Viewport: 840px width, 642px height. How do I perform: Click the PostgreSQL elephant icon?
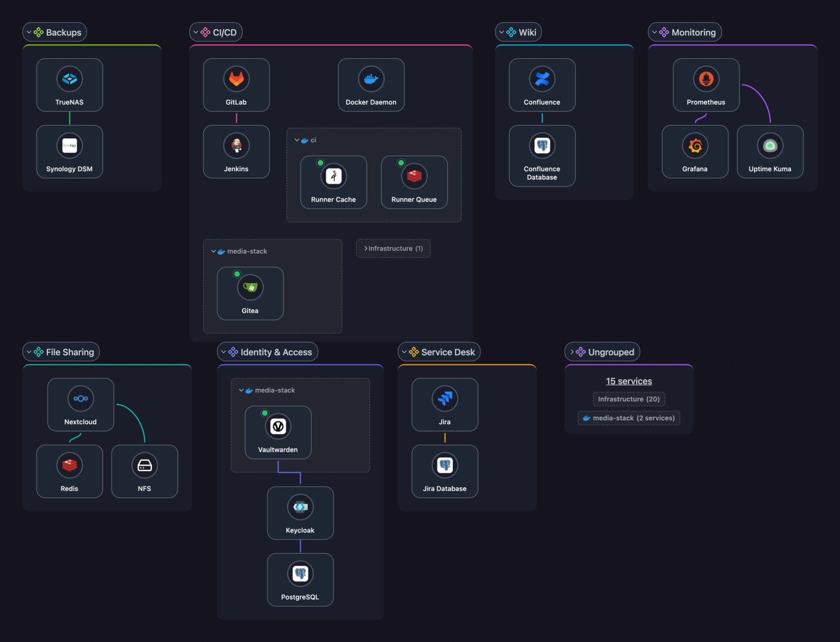click(x=301, y=574)
